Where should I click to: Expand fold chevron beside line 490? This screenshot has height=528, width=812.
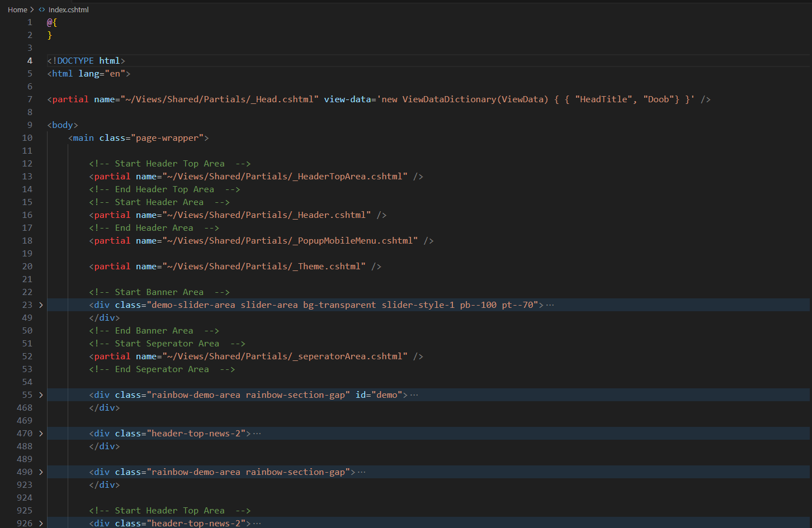41,472
